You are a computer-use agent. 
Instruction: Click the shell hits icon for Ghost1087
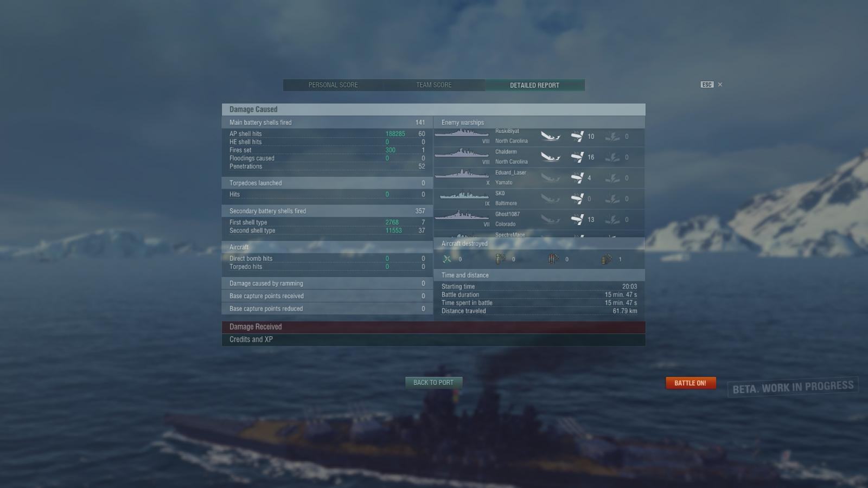(x=577, y=220)
